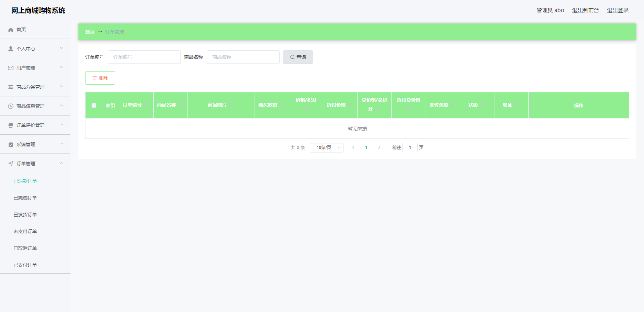Image resolution: width=644 pixels, height=312 pixels.
Task: Click the comment icon for 订单评价管理
Action: 11,125
